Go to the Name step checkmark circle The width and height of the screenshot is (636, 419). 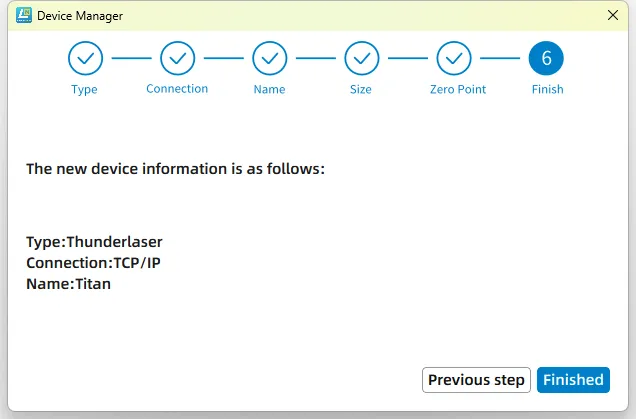coord(269,58)
